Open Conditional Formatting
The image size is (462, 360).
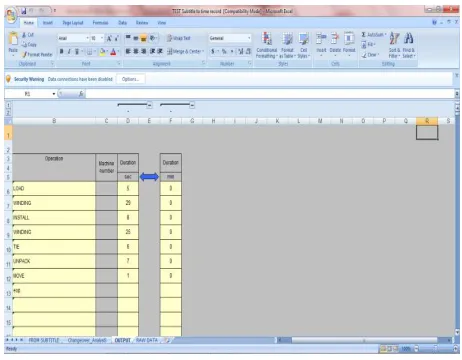coord(267,45)
